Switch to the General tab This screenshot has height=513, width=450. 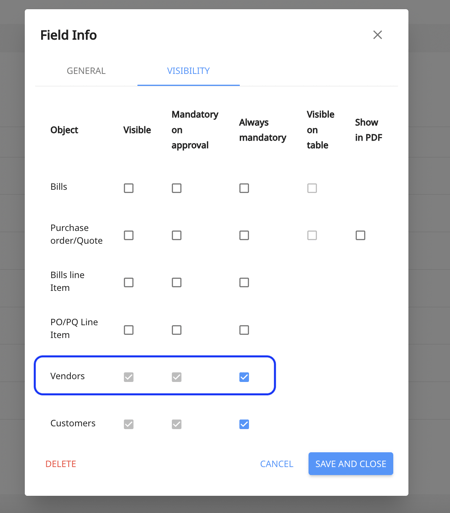click(86, 71)
